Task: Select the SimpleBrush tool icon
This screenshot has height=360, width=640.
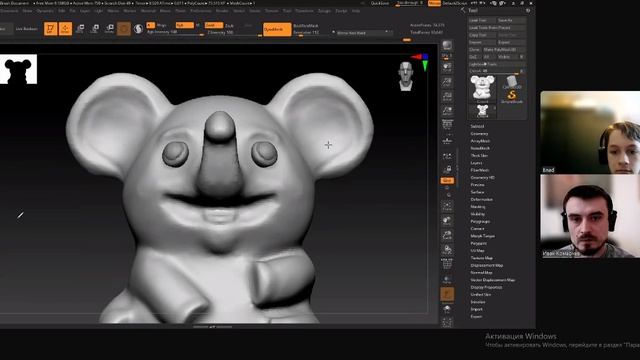Action: (512, 96)
